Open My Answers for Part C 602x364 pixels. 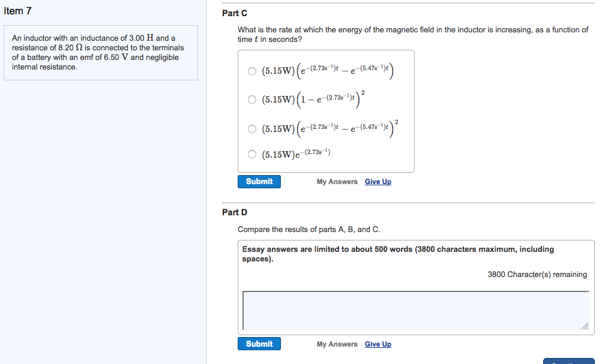click(x=337, y=182)
